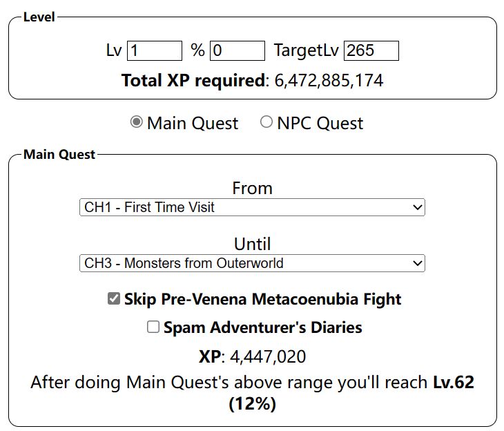504x431 pixels.
Task: Click the Until label above the dropdown
Action: click(252, 244)
